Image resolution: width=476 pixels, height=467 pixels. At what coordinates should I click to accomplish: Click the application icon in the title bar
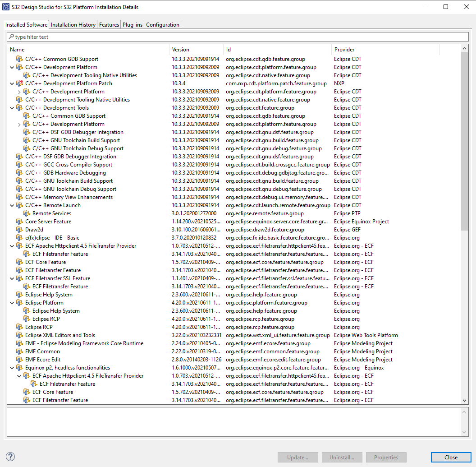click(6, 6)
